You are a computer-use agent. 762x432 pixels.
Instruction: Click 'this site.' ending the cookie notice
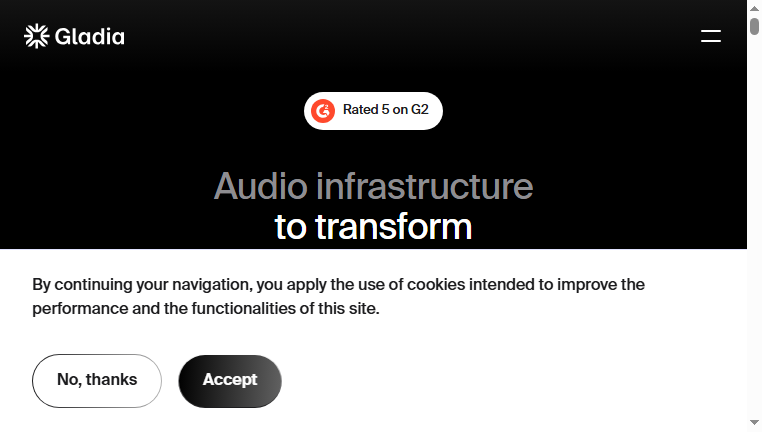click(348, 309)
